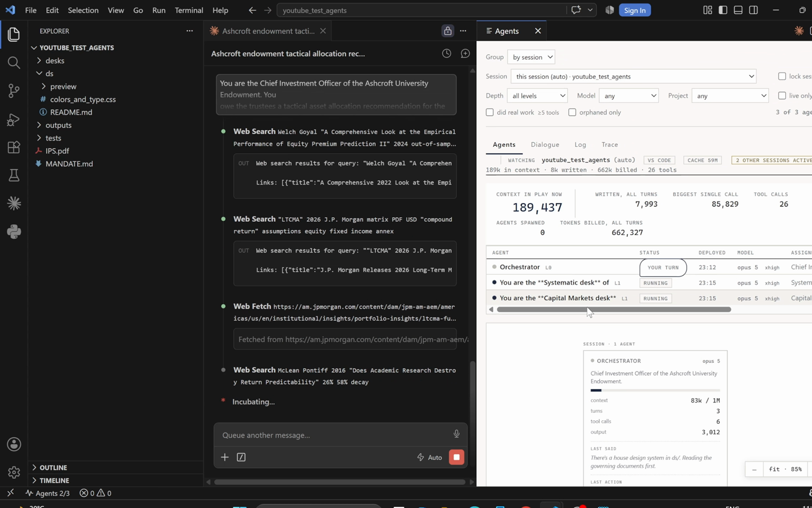Enable the live only checkbox

pyautogui.click(x=782, y=95)
